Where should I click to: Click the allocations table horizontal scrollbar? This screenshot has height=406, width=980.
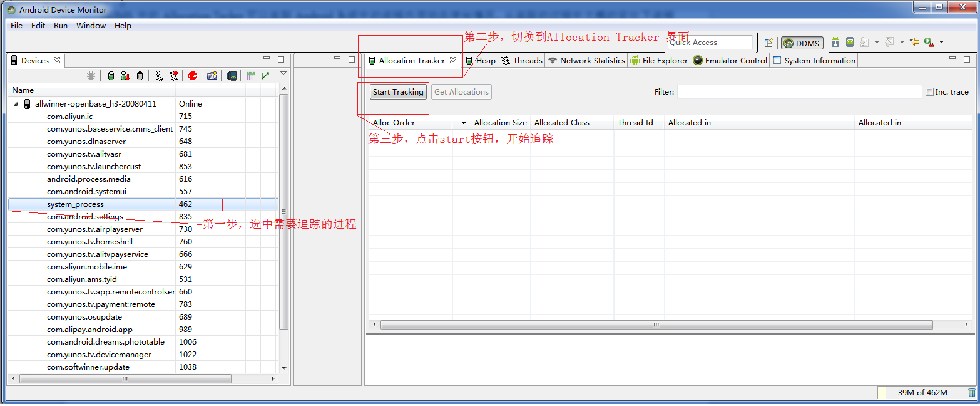[x=656, y=325]
